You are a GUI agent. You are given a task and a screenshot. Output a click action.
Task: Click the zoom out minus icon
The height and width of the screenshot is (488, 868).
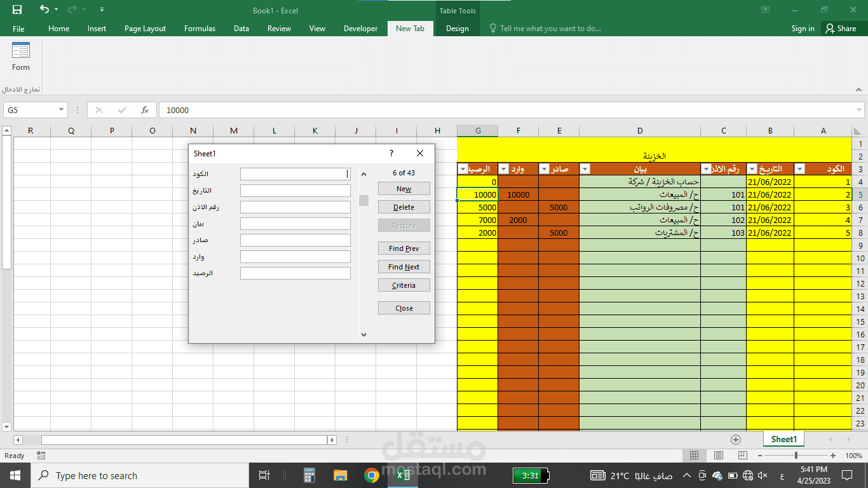click(x=759, y=456)
